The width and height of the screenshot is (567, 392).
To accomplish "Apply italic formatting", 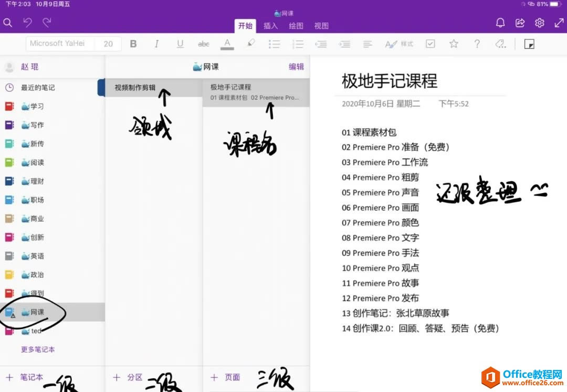I will click(157, 44).
